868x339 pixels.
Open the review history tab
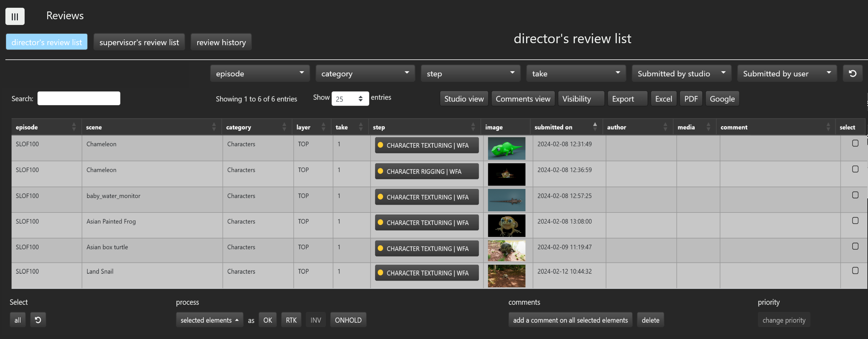tap(221, 42)
